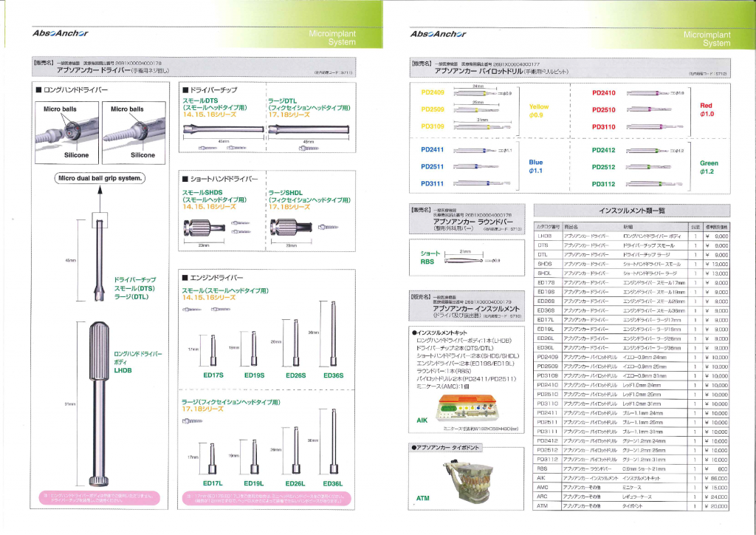The image size is (756, 535).
Task: Select the green ラージDTL driver chip label
Action: (x=284, y=100)
